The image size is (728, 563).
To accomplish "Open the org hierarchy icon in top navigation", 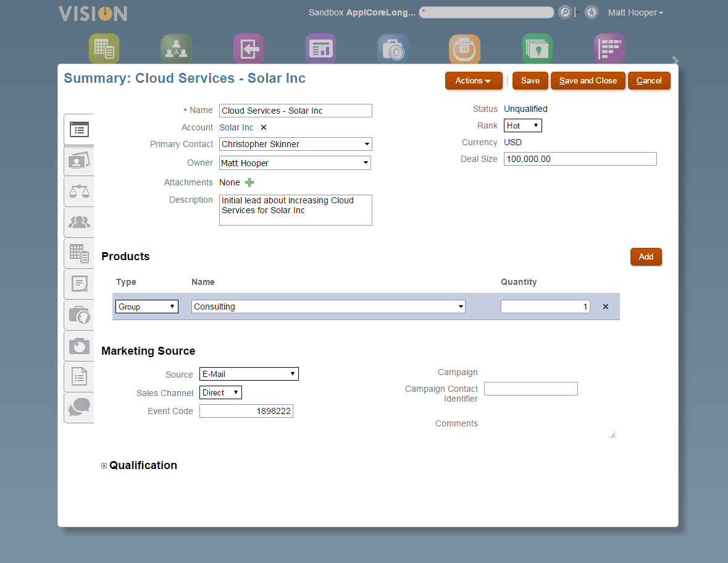I will pos(177,48).
